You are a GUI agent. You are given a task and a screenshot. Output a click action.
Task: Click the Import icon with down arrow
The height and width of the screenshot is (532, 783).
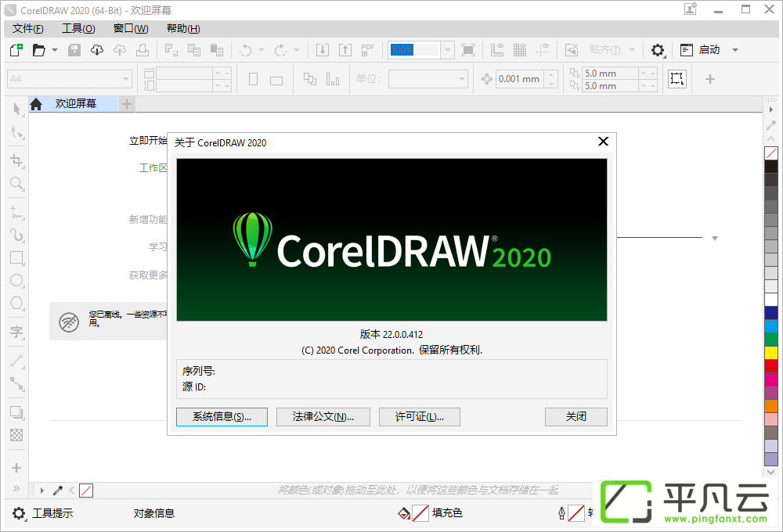pyautogui.click(x=323, y=50)
